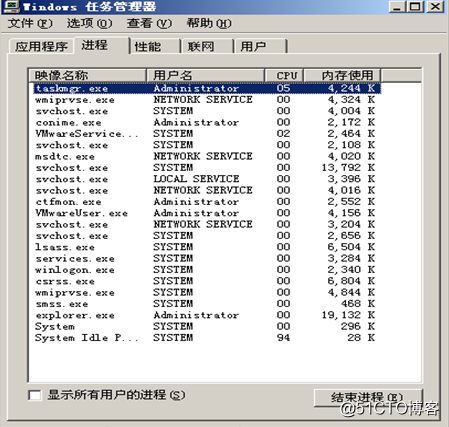Image resolution: width=449 pixels, height=427 pixels.
Task: Select the wmiprvse.exe NETWORK SERVICE process
Action: coord(207,100)
